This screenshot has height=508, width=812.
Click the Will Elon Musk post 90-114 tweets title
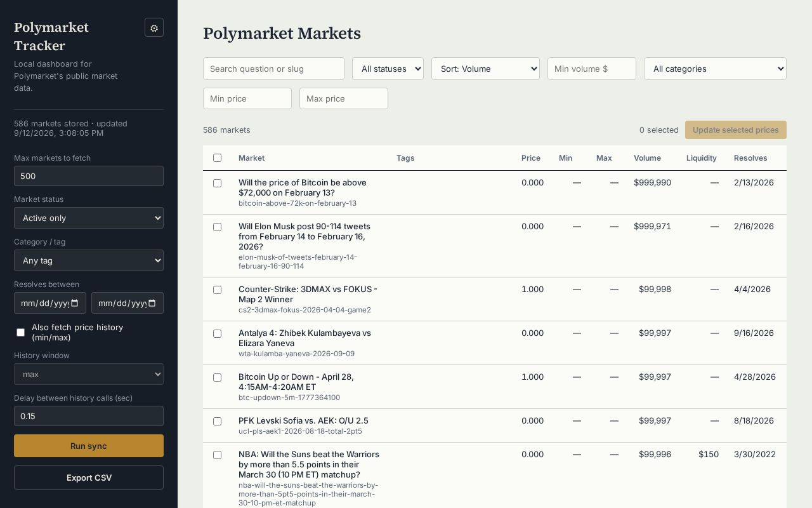[x=304, y=236]
